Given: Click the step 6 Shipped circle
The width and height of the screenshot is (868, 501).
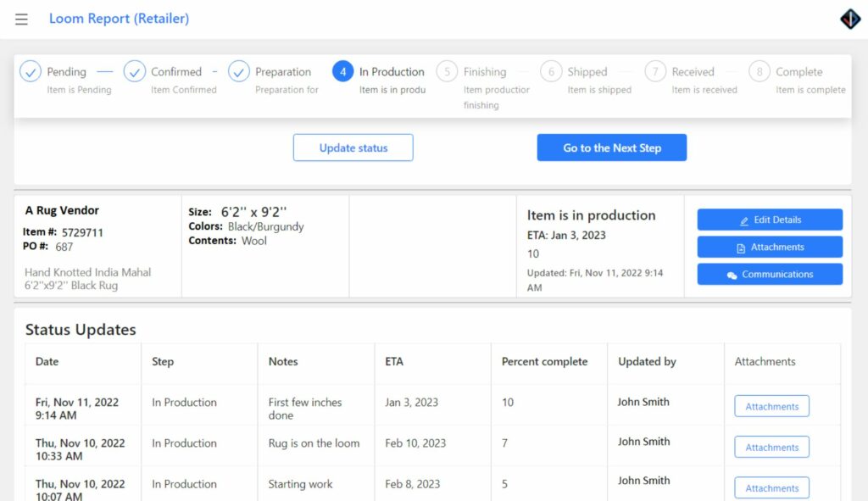Looking at the screenshot, I should (551, 71).
